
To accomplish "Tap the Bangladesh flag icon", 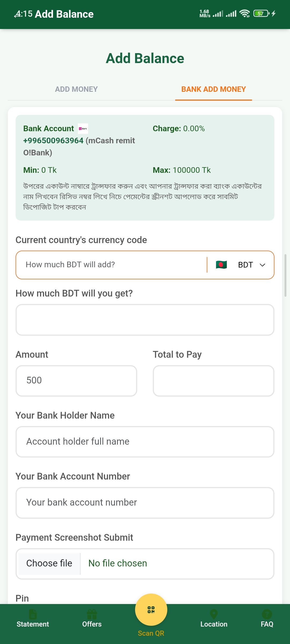I will 221,265.
